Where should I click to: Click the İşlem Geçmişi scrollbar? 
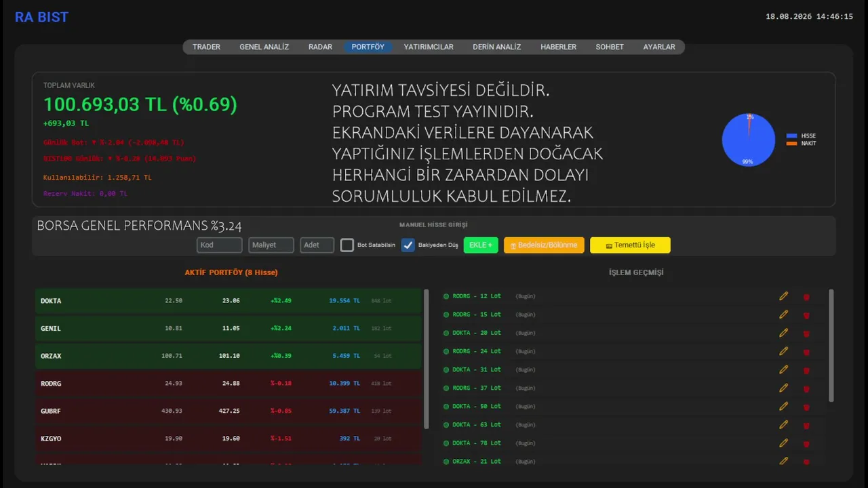point(831,346)
